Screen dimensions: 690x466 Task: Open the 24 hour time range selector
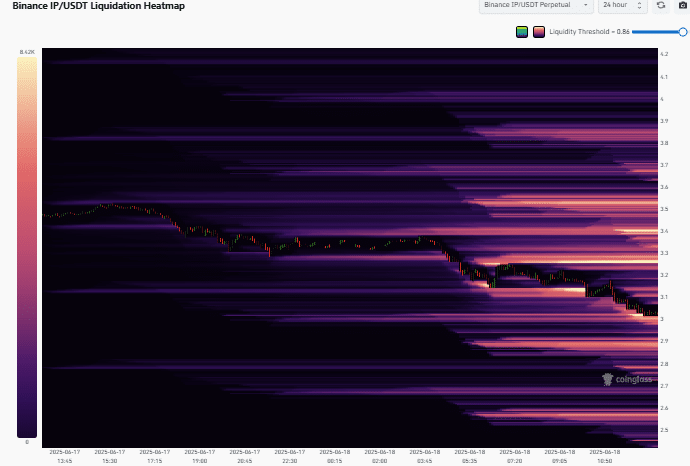pyautogui.click(x=622, y=5)
